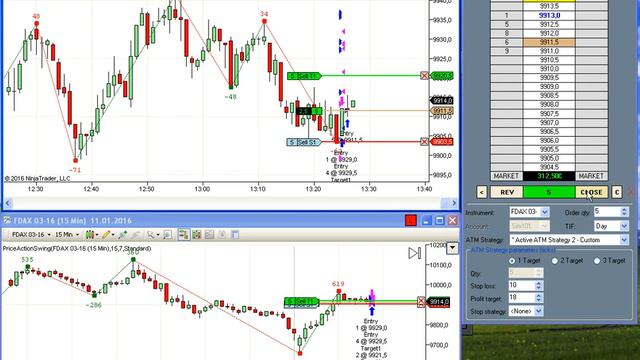Screen dimensions: 640x360
Task: Jump to latest bar arrow on 15 Min chart
Action: [x=414, y=253]
